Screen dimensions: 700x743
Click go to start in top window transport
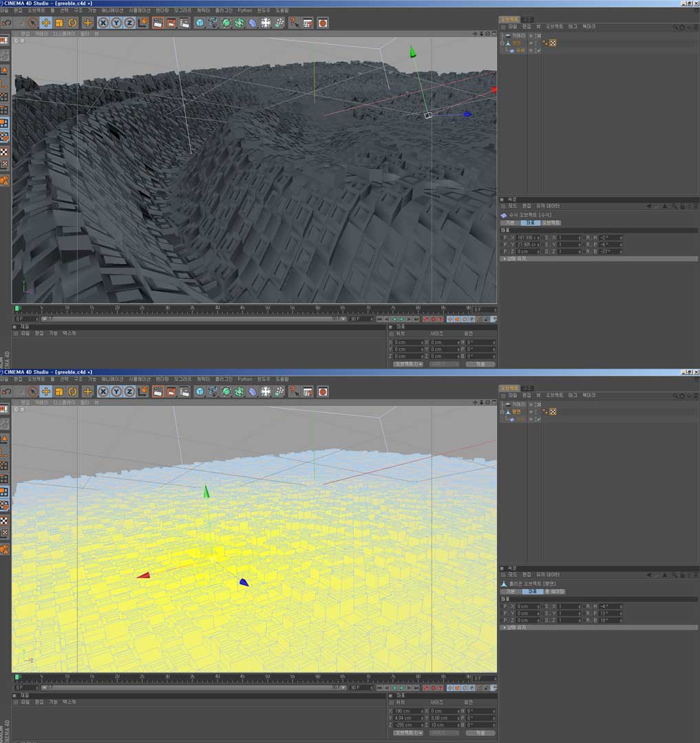[x=379, y=319]
